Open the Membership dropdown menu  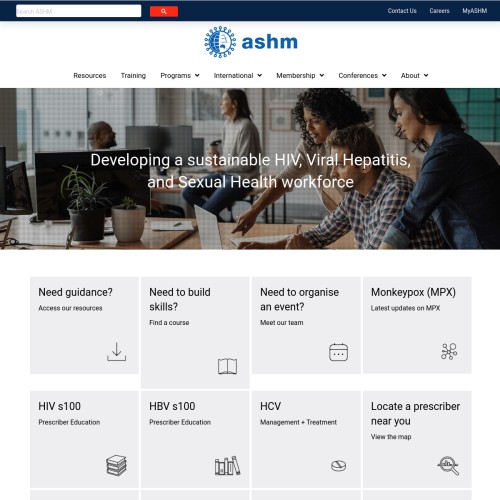point(300,75)
